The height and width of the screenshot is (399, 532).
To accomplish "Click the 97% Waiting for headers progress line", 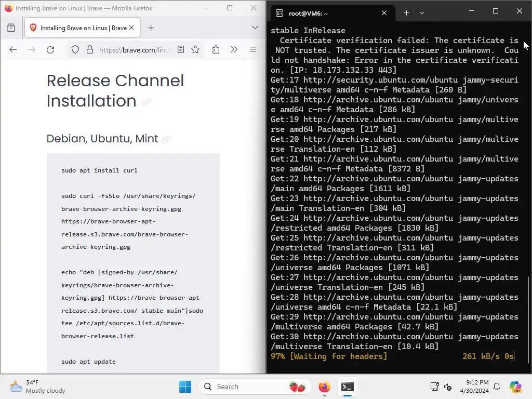I will point(392,356).
